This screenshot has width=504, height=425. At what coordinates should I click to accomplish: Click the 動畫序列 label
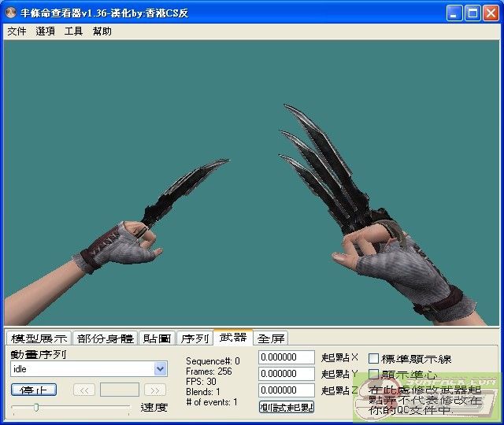[39, 354]
